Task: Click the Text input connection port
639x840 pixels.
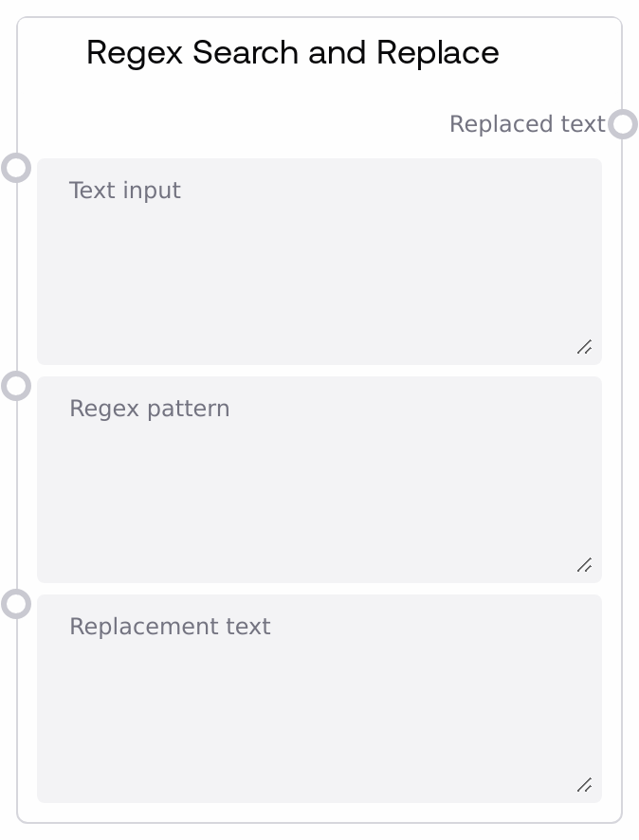Action: (x=16, y=168)
